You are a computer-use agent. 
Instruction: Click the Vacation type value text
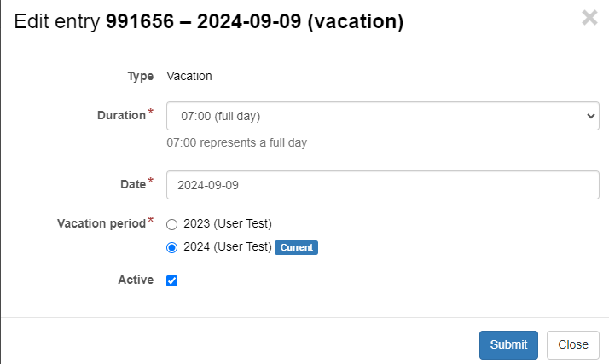pos(189,76)
